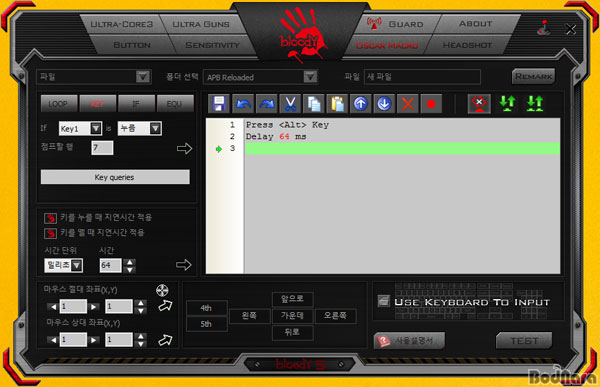
Task: Click the TEST button
Action: coord(524,340)
